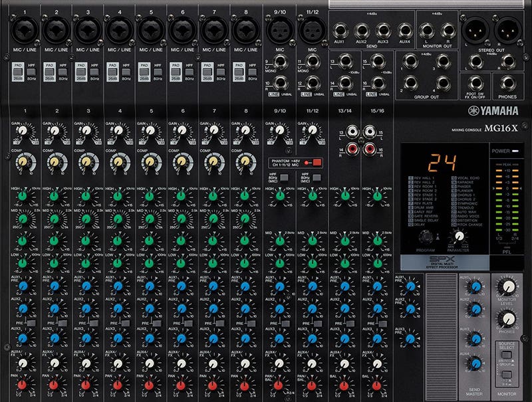Toggle the PHANTOM +48V red switch
This screenshot has height=402, width=532.
pos(317,163)
